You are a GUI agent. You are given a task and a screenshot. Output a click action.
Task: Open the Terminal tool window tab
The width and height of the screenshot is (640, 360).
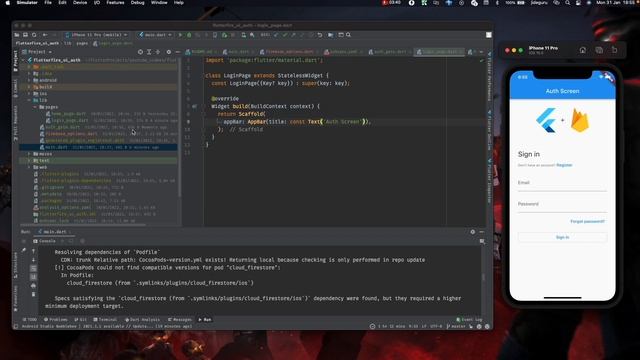[x=105, y=320]
